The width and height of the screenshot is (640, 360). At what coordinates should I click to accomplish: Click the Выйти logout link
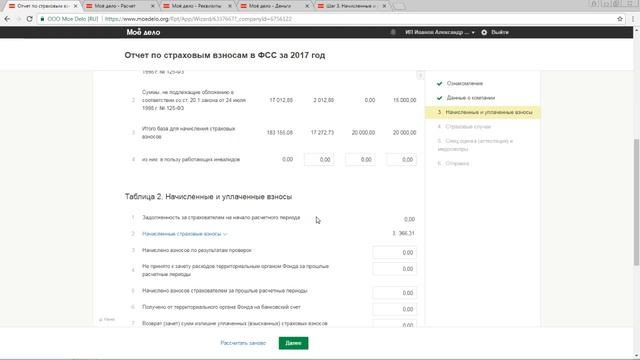(x=500, y=32)
